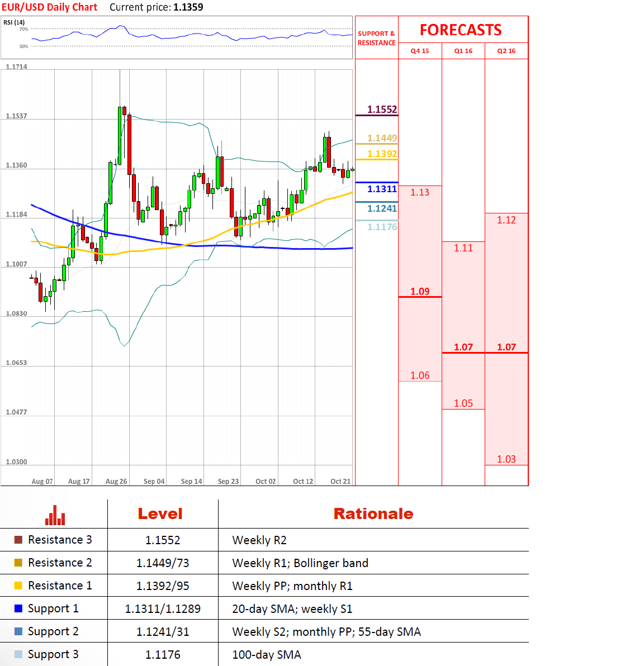The height and width of the screenshot is (666, 644).
Task: Click the 1.1449 resistance level marker
Action: [x=382, y=138]
